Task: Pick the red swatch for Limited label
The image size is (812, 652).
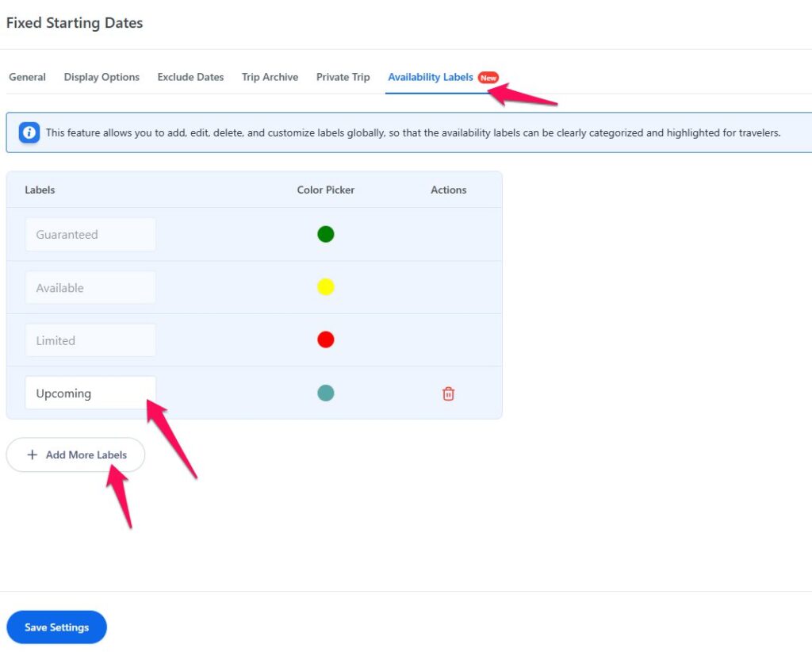Action: tap(326, 340)
